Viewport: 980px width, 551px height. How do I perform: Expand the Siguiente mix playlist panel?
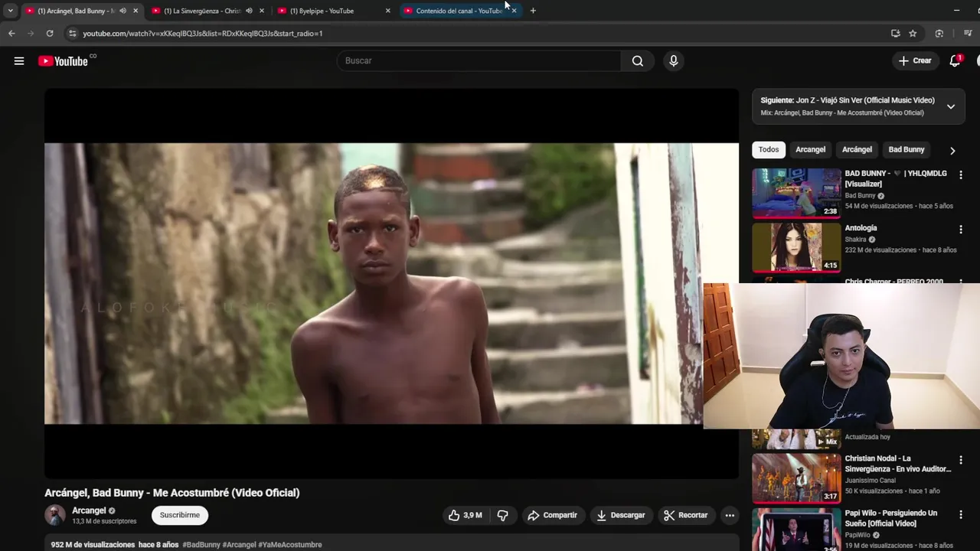click(x=951, y=106)
